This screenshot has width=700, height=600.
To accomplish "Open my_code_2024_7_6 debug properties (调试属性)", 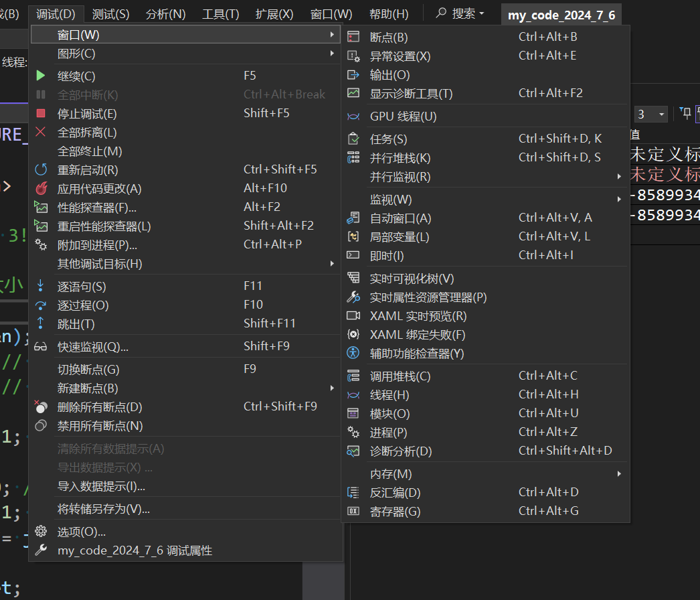I will (x=135, y=550).
